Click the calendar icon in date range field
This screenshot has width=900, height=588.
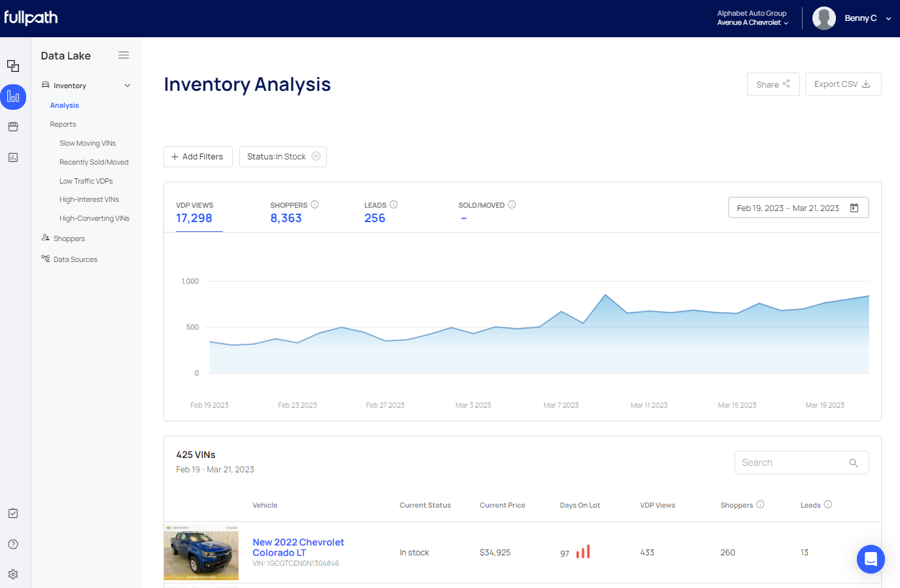854,208
